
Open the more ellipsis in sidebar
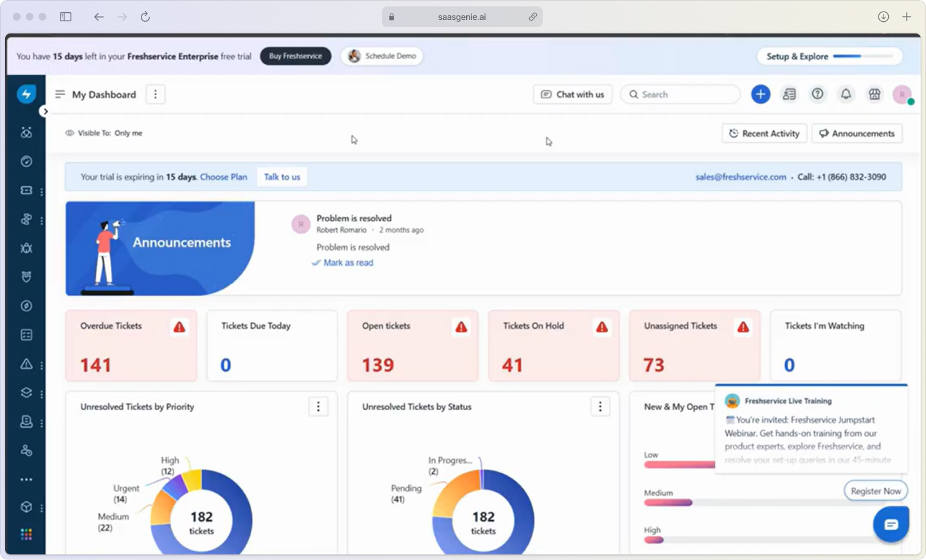pyautogui.click(x=26, y=480)
